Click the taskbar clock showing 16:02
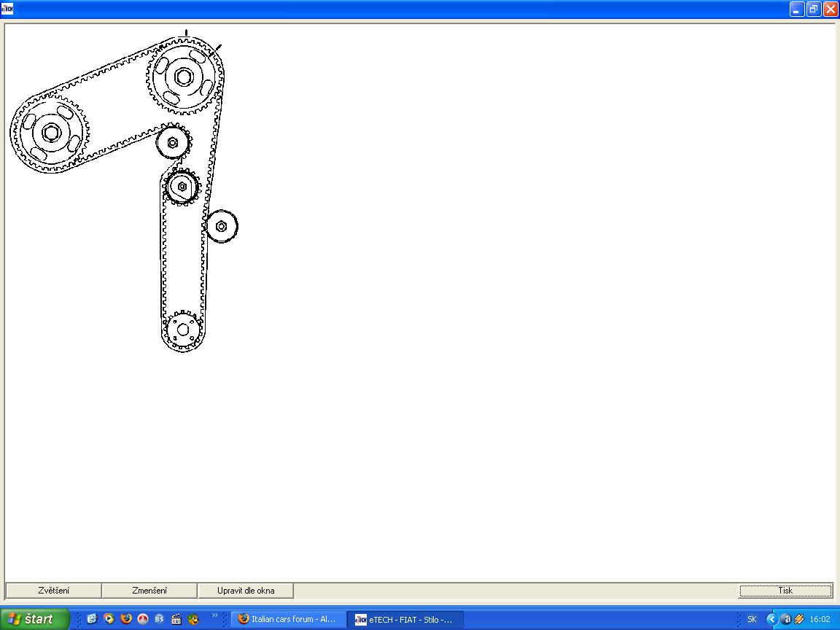Screen dimensions: 840x630 point(820,619)
